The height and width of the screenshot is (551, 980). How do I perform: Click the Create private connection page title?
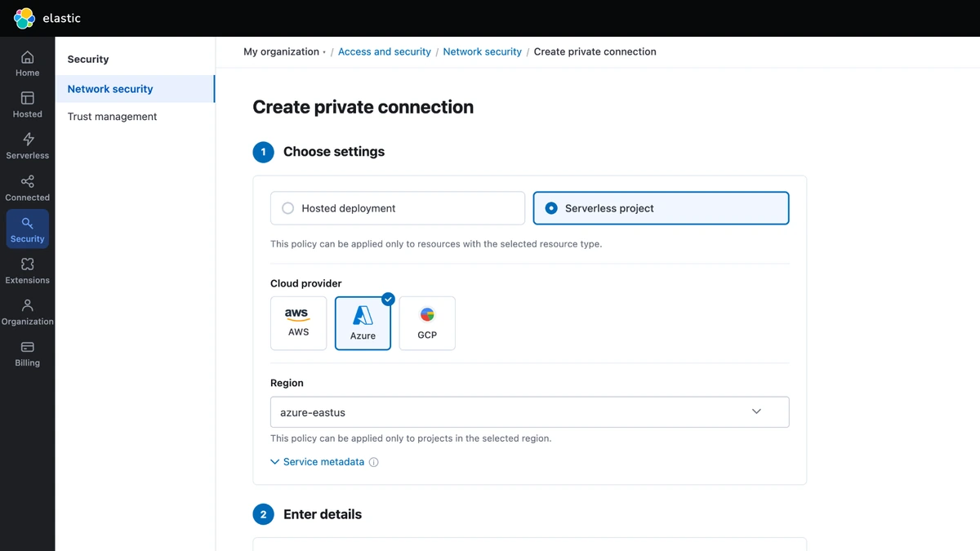coord(363,107)
